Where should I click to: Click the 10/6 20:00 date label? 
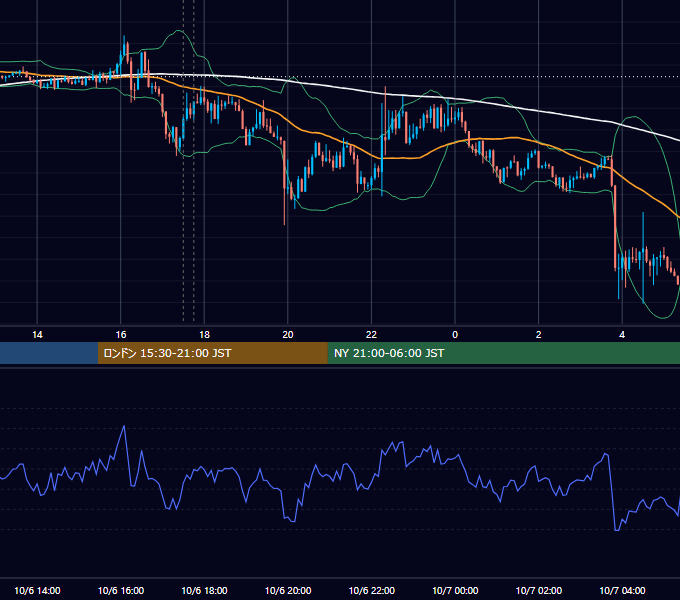(288, 590)
